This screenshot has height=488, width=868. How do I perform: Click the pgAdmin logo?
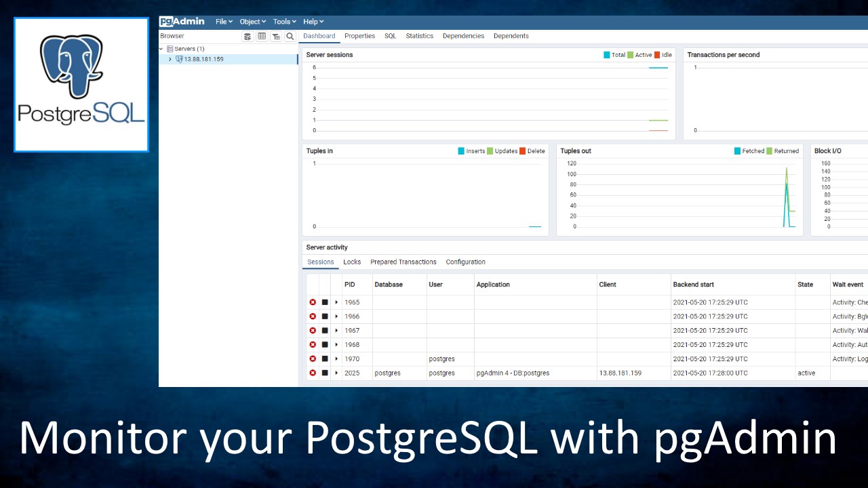click(x=182, y=22)
